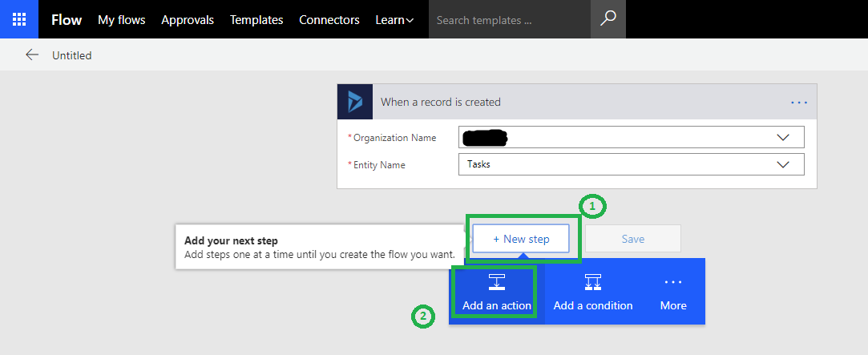Click the Flow home label

(67, 20)
